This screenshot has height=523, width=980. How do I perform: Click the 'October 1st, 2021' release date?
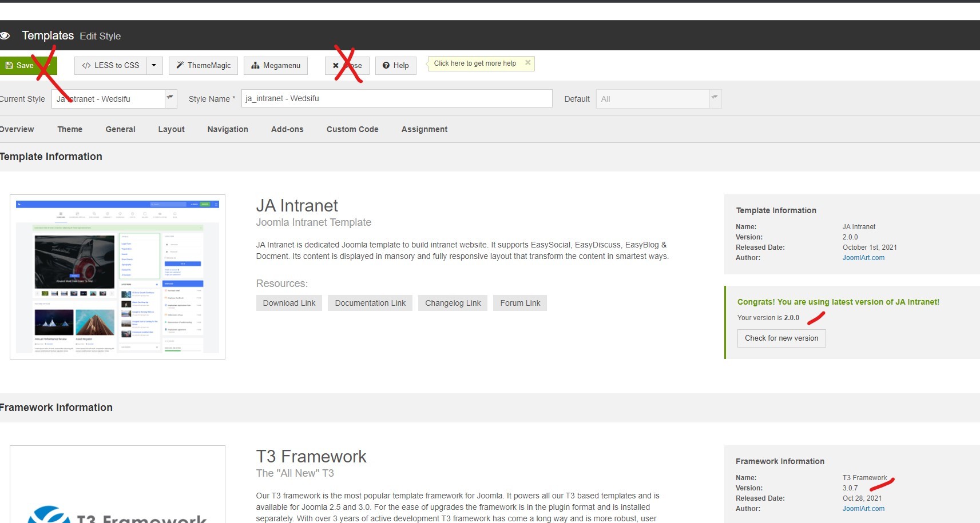point(870,247)
